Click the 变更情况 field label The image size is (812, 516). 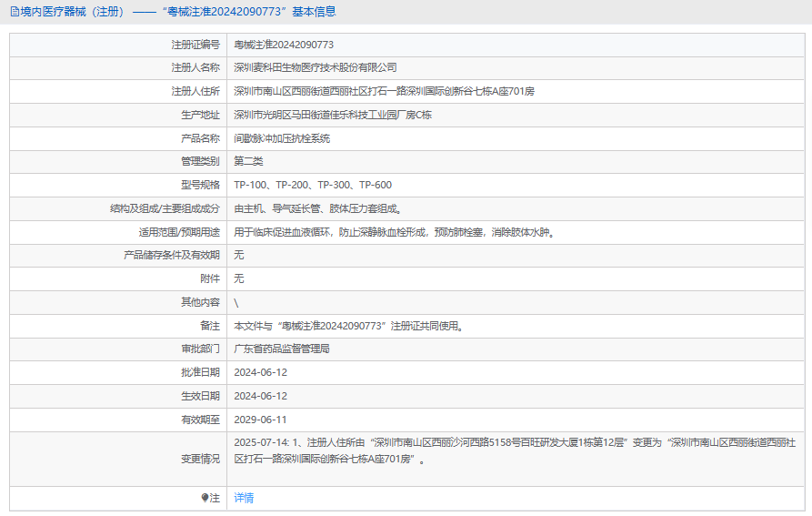(x=200, y=459)
